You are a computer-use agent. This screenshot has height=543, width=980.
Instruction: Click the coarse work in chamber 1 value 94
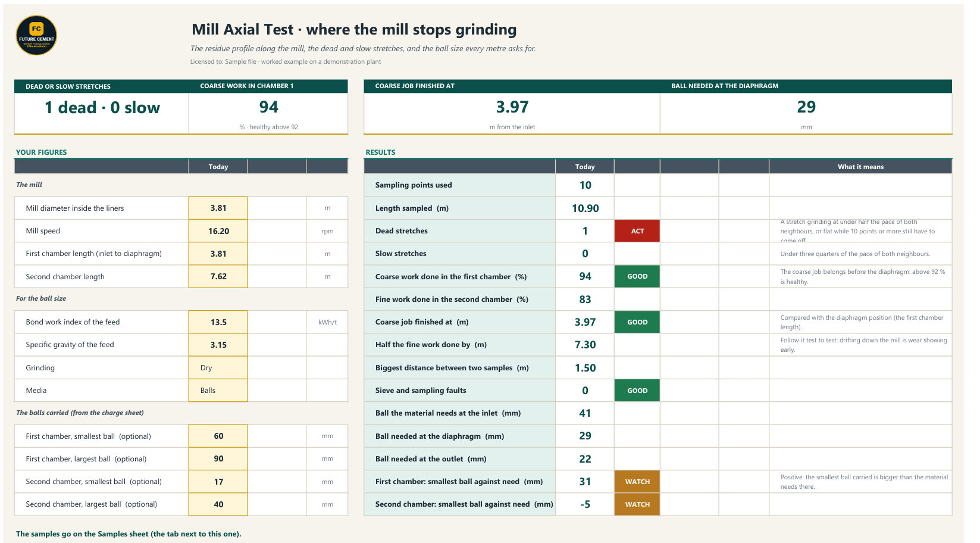(268, 107)
